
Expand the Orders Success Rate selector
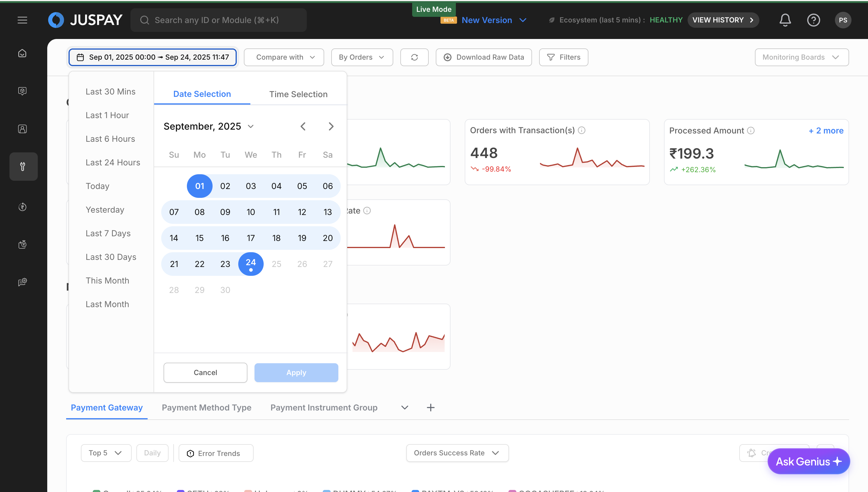457,453
